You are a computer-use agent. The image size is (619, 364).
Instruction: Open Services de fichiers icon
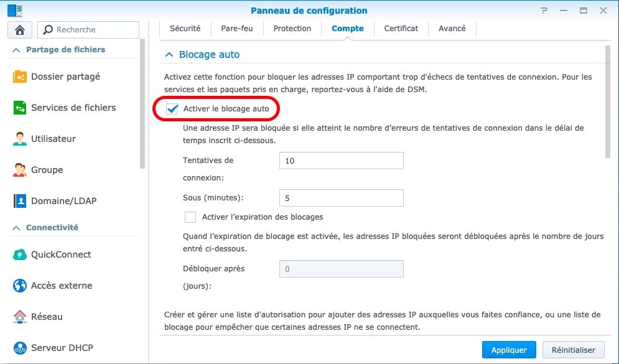20,108
